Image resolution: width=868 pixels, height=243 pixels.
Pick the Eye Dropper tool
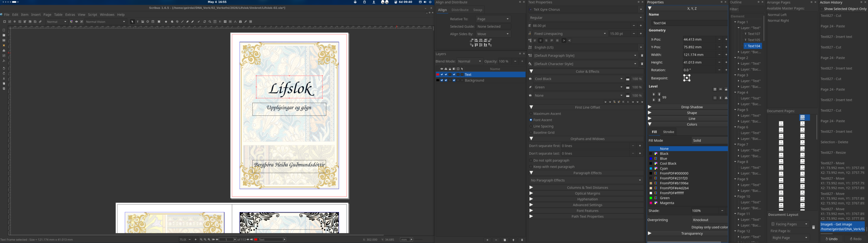(x=245, y=22)
